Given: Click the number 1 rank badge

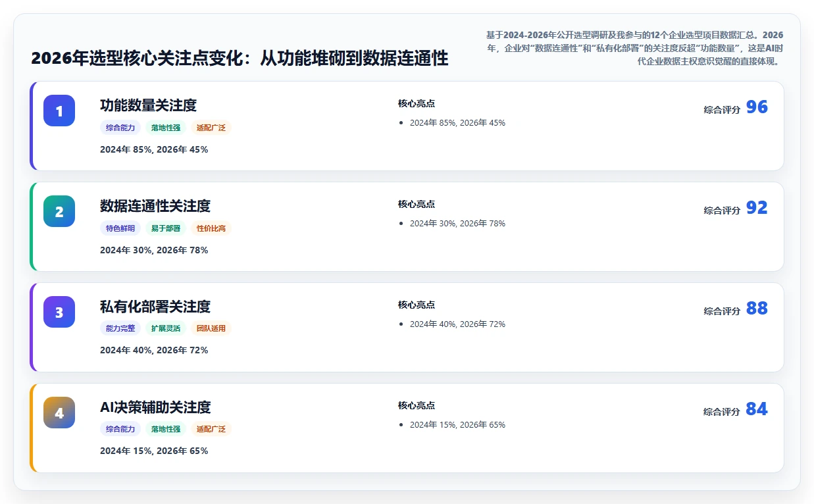Looking at the screenshot, I should pyautogui.click(x=59, y=111).
